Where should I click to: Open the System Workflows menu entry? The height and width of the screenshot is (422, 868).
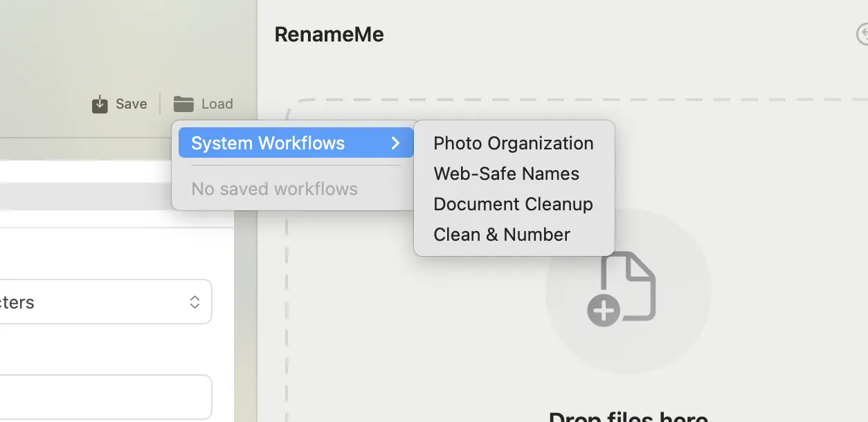pyautogui.click(x=268, y=143)
